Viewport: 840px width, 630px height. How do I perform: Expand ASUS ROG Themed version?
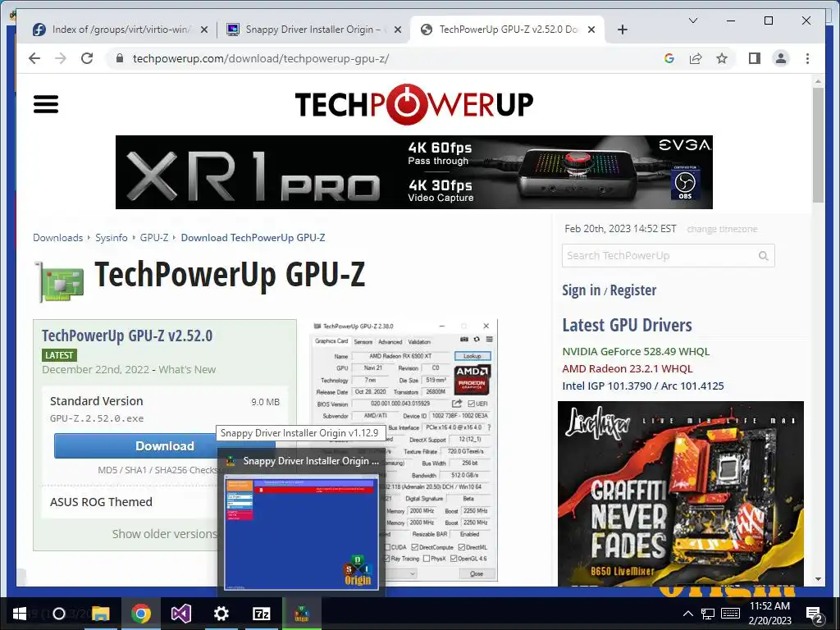tap(101, 502)
